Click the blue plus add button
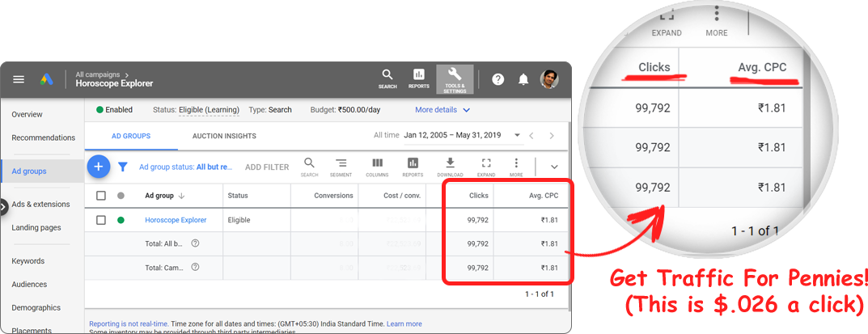This screenshot has height=334, width=868. point(98,167)
